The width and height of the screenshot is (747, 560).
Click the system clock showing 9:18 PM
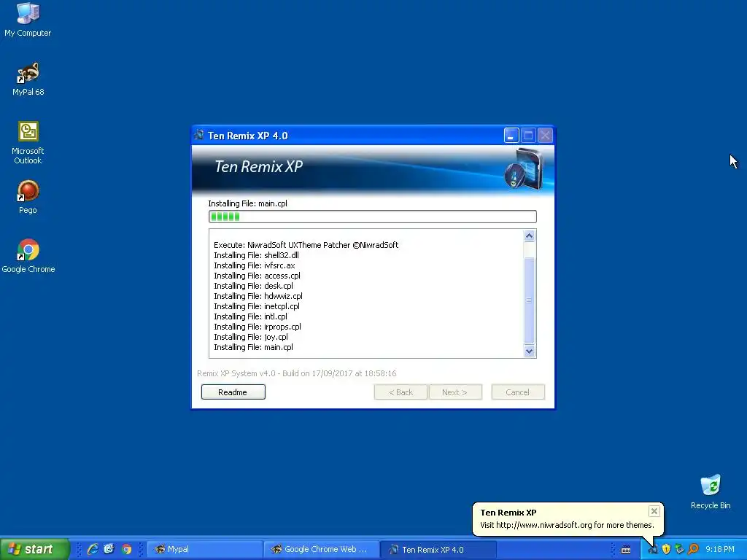(x=720, y=550)
